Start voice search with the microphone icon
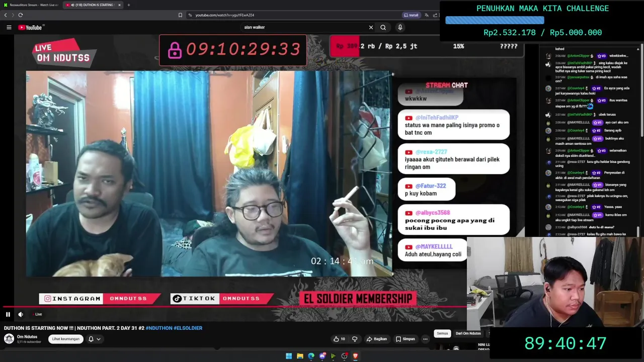This screenshot has width=644, height=362. coord(400,27)
